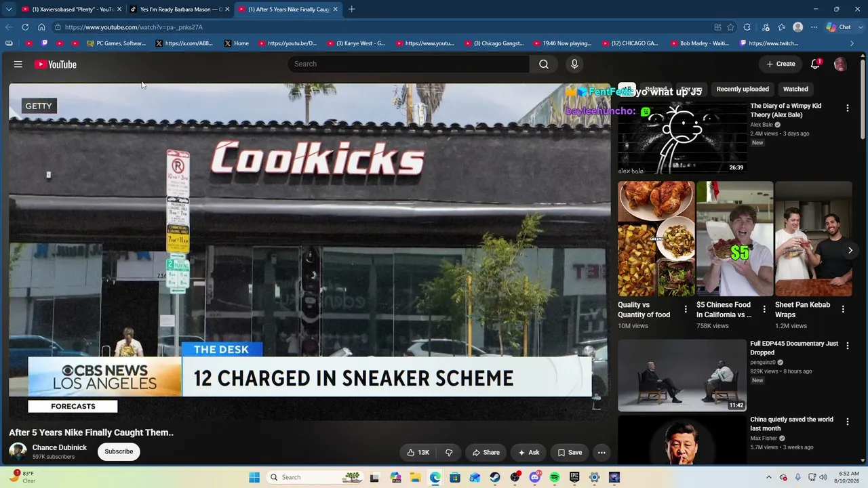Subscribe to Chance Dubinick

[x=119, y=451]
